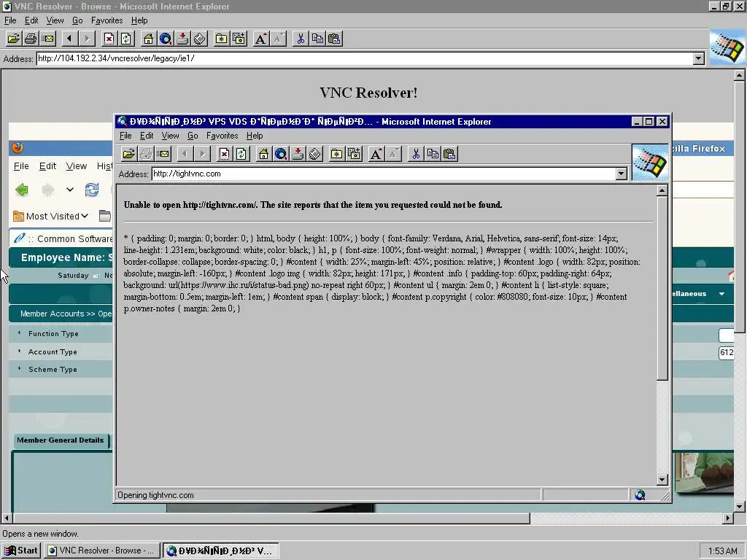
Task: Expand address dropdown in tightvnc window
Action: [x=621, y=174]
